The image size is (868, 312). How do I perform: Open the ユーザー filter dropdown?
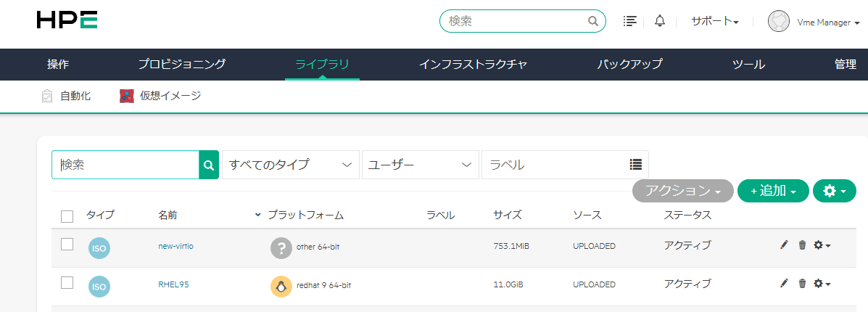[420, 165]
